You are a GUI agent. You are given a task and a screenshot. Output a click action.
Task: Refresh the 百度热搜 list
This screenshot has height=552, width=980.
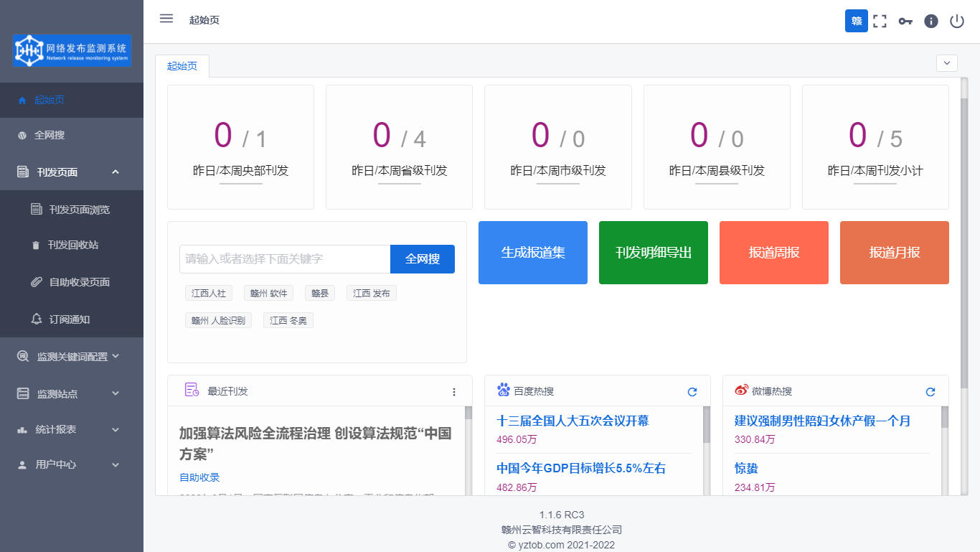(x=692, y=392)
